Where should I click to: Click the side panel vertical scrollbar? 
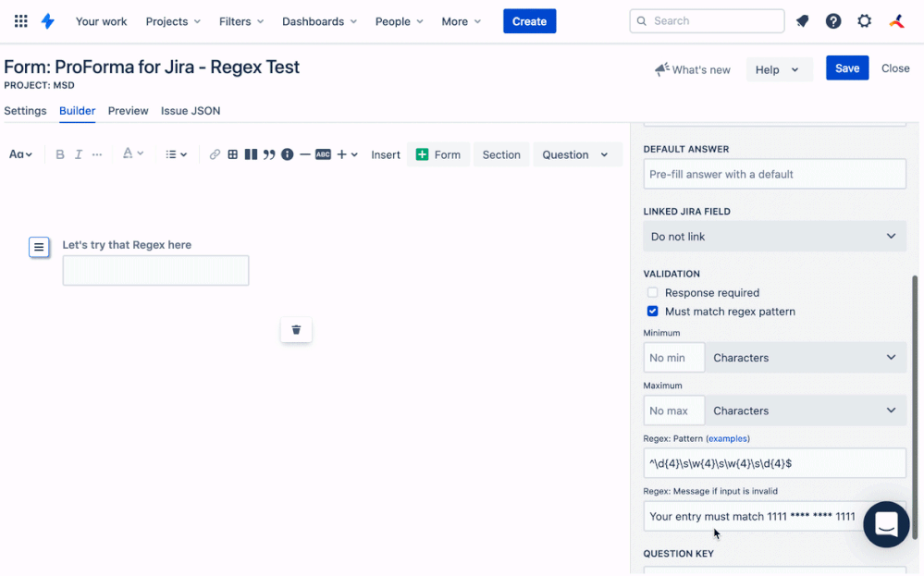[915, 407]
